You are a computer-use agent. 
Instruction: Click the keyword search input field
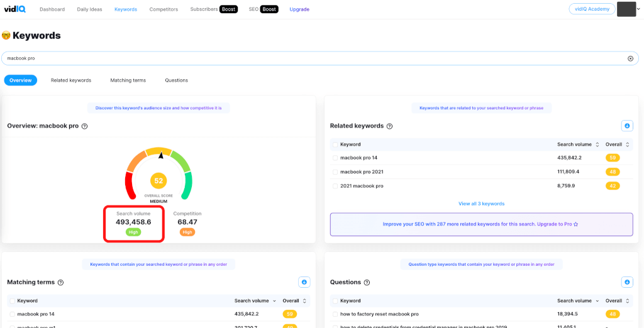tap(314, 58)
